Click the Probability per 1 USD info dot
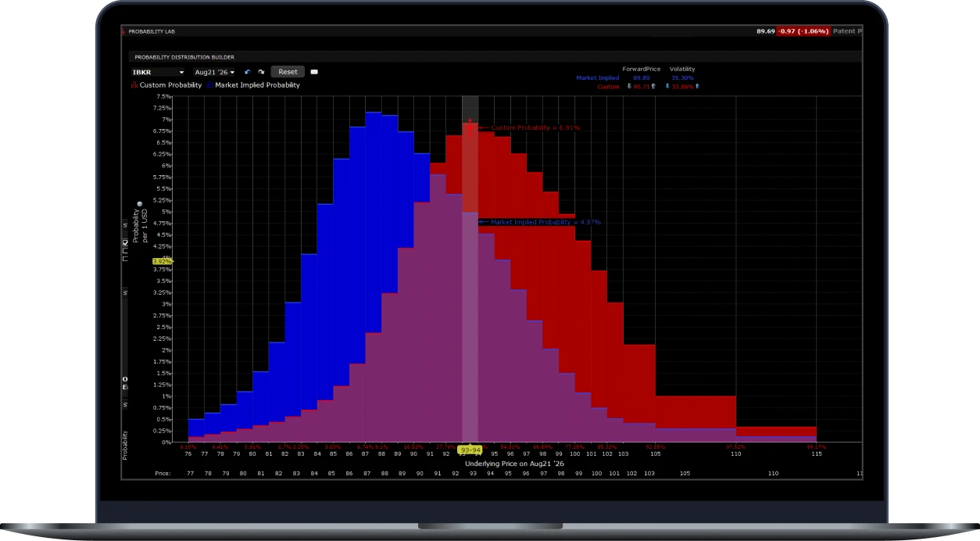 [139, 204]
